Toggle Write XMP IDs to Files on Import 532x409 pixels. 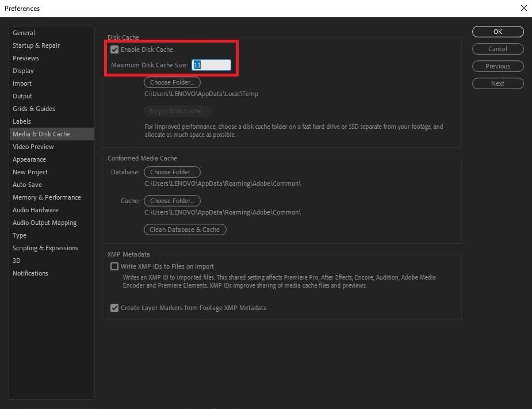[x=114, y=266]
